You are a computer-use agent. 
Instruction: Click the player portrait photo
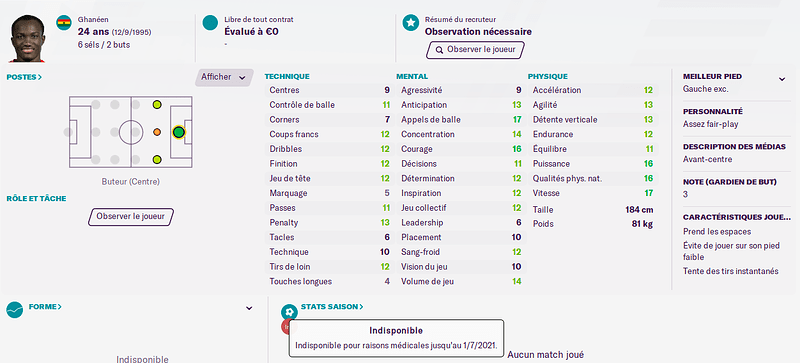click(28, 38)
